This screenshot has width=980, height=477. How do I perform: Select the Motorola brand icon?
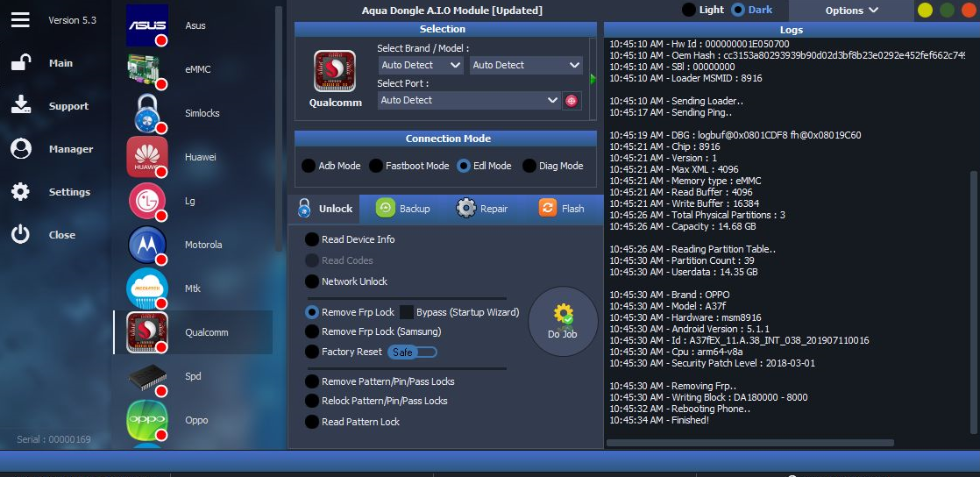tap(147, 245)
